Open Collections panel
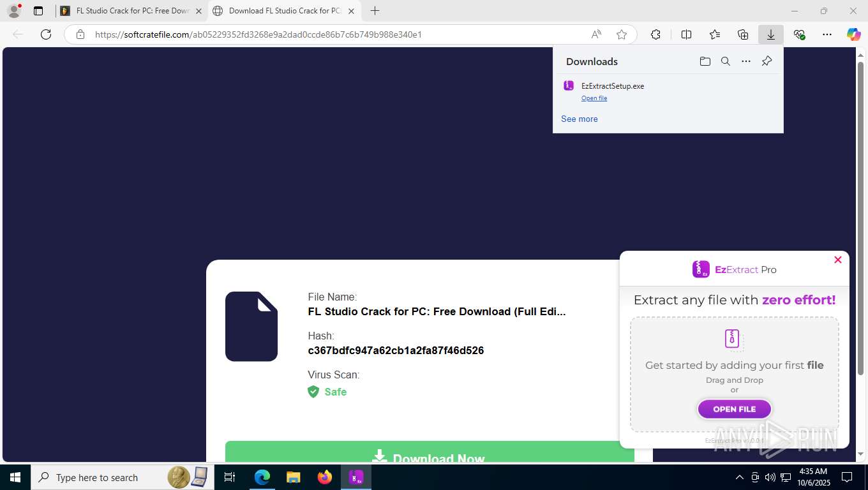This screenshot has height=490, width=868. [743, 34]
